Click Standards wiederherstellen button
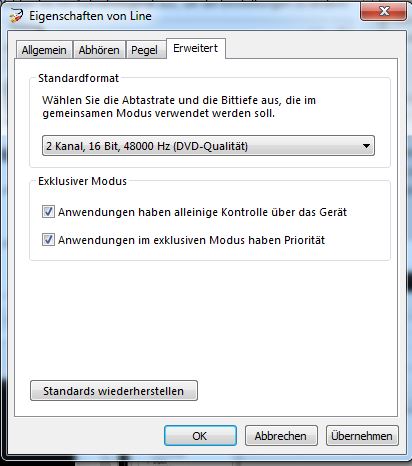The image size is (412, 466). click(x=114, y=391)
